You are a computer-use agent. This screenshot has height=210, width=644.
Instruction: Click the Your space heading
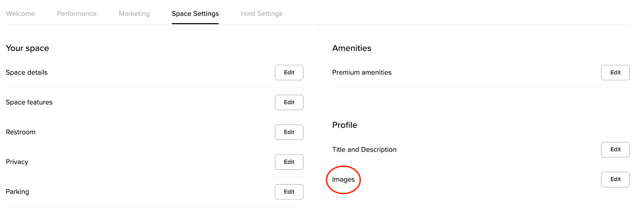pos(27,48)
